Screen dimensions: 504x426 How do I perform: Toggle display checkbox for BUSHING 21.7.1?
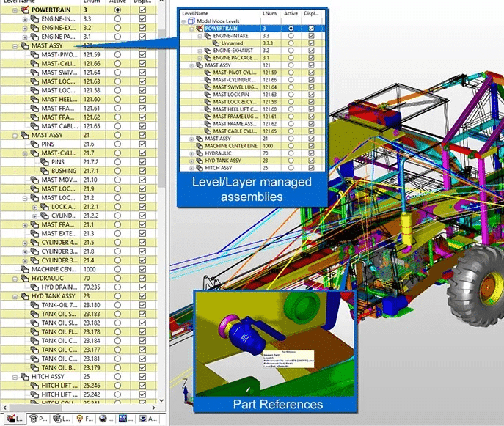pyautogui.click(x=142, y=170)
